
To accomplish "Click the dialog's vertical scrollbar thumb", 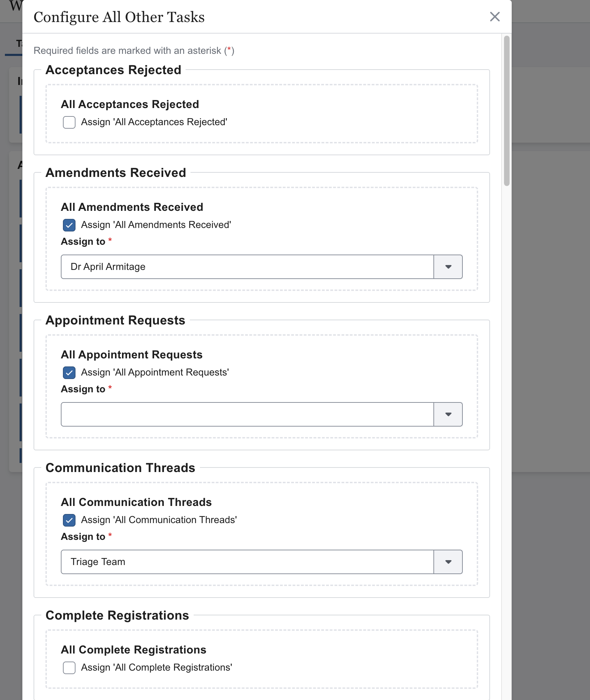I will 506,110.
